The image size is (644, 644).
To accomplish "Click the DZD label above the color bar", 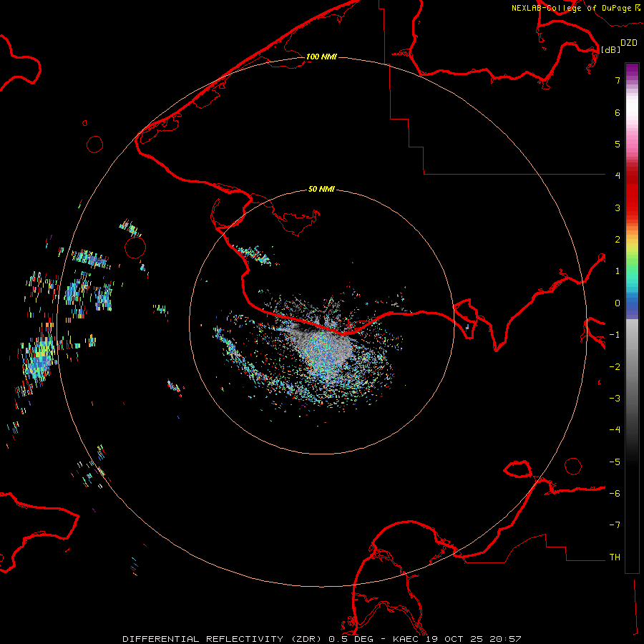I will (629, 43).
